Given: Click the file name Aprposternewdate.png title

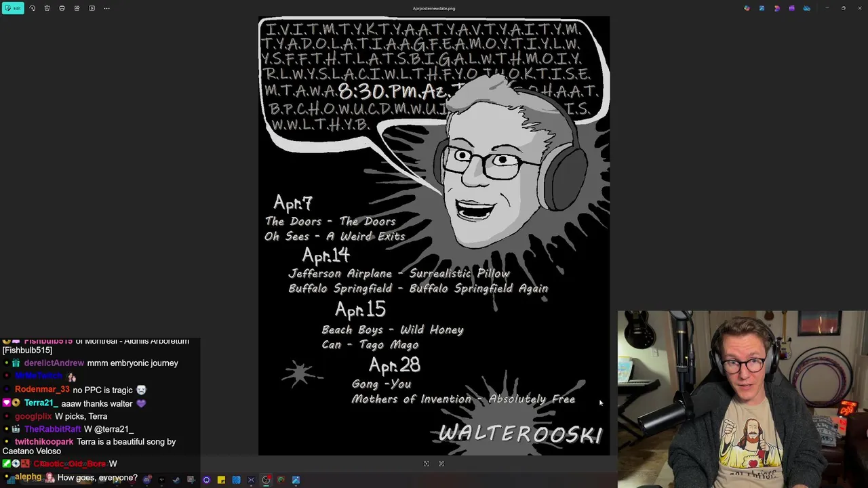Looking at the screenshot, I should [434, 8].
